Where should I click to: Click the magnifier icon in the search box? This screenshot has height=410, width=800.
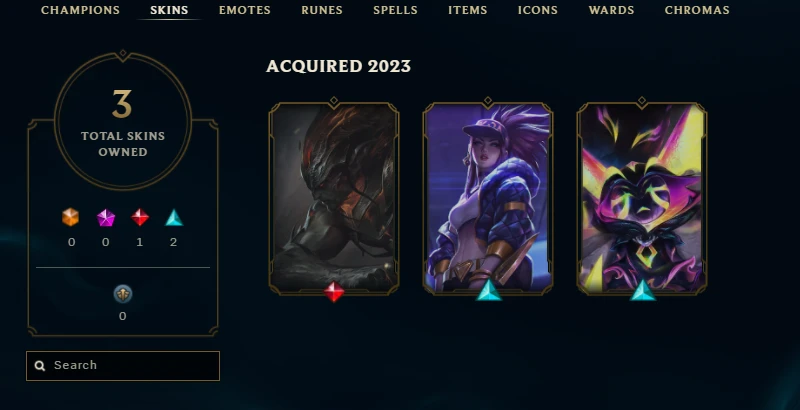click(40, 365)
